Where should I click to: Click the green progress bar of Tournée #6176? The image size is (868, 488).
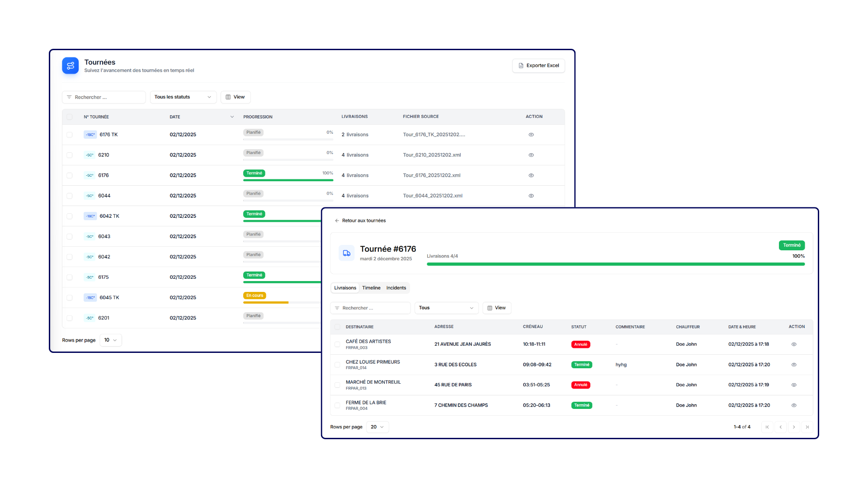[615, 264]
